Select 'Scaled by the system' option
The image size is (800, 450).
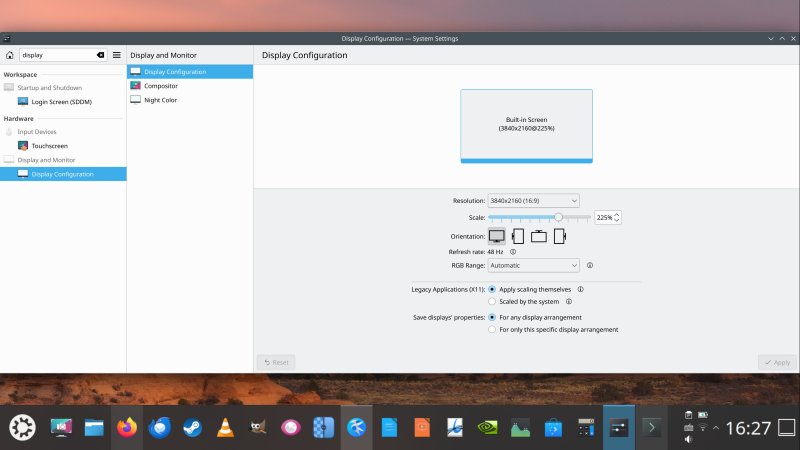click(492, 301)
